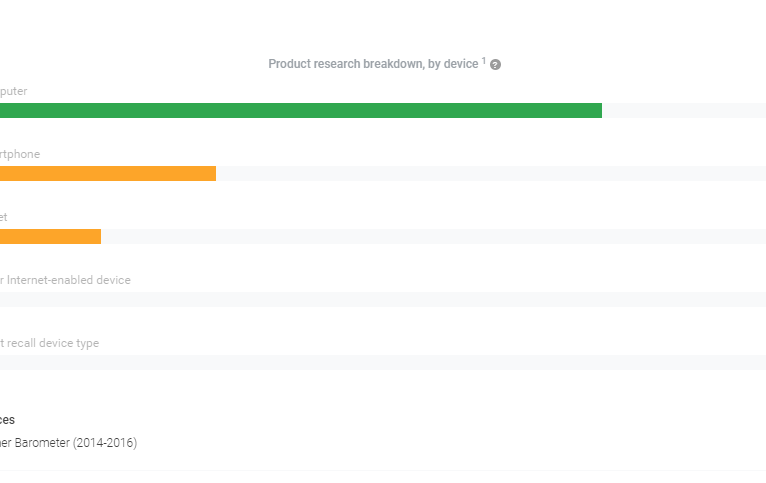This screenshot has width=766, height=483.
Task: Click the computer category label
Action: point(14,91)
